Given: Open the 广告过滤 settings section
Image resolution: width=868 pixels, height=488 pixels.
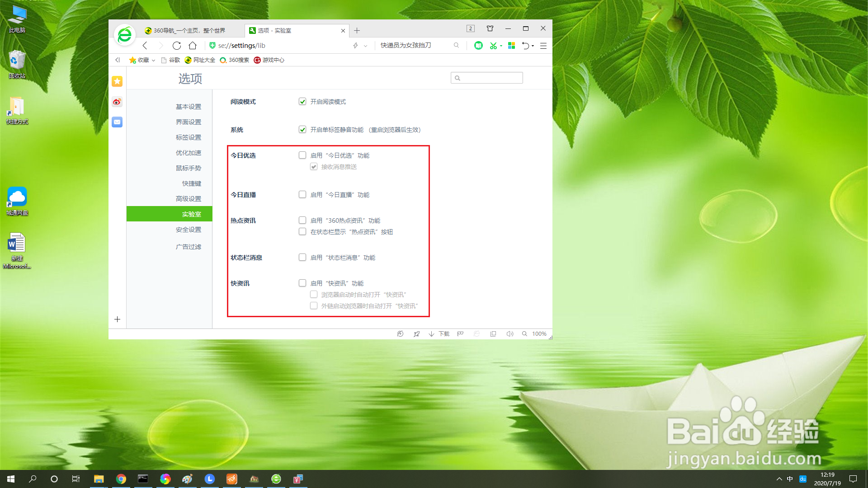Looking at the screenshot, I should click(189, 247).
